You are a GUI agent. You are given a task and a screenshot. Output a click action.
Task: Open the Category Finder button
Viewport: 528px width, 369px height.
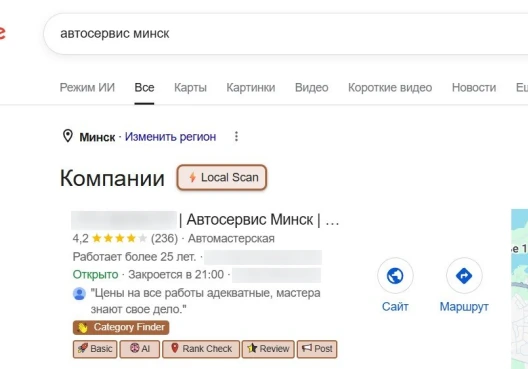pyautogui.click(x=121, y=327)
